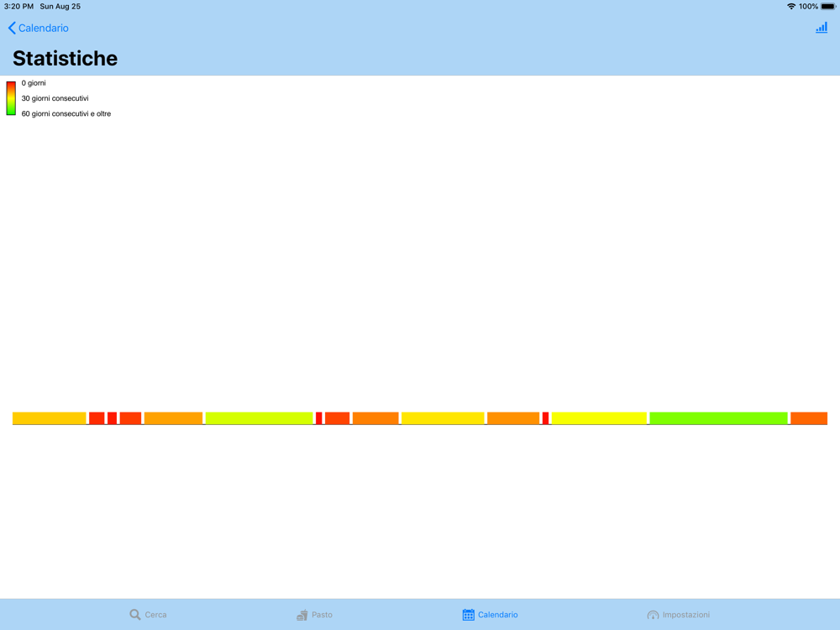The height and width of the screenshot is (630, 840).
Task: Go back to Calendario
Action: (38, 28)
